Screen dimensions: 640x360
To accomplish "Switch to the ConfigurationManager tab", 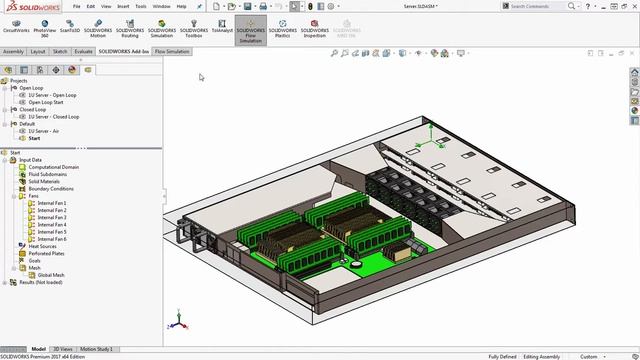I will coord(40,70).
